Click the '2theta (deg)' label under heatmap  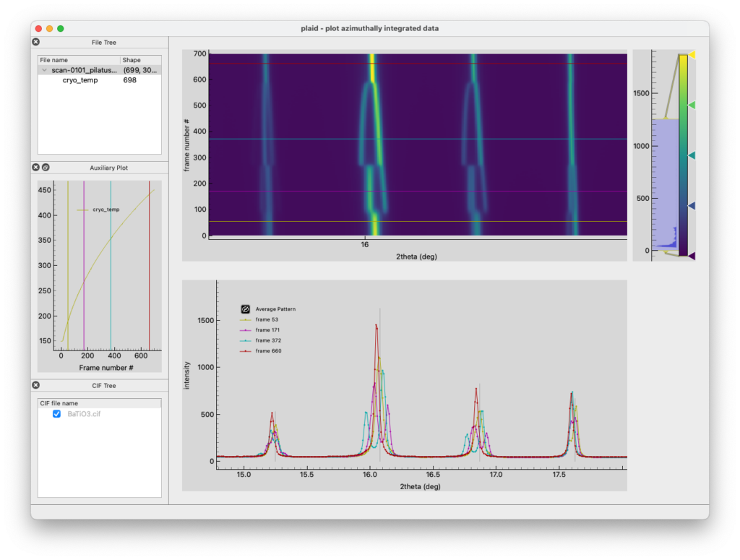click(416, 257)
